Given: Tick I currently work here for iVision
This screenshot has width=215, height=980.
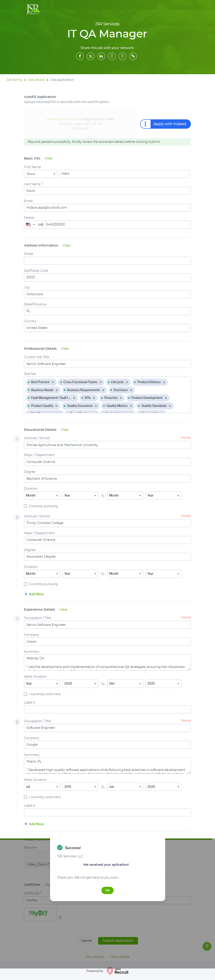Looking at the screenshot, I should [x=25, y=694].
